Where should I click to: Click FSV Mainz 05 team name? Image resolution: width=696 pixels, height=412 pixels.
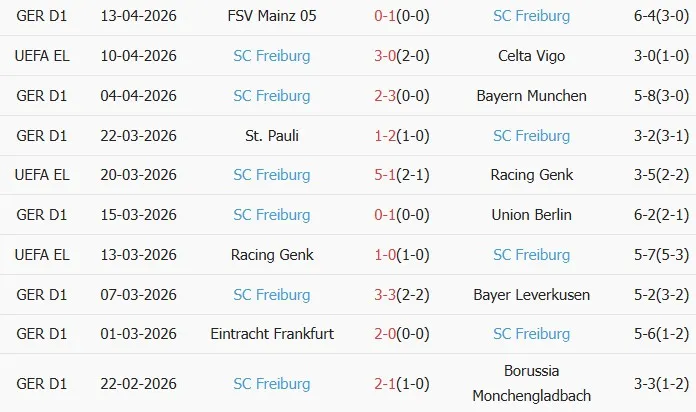[272, 16]
